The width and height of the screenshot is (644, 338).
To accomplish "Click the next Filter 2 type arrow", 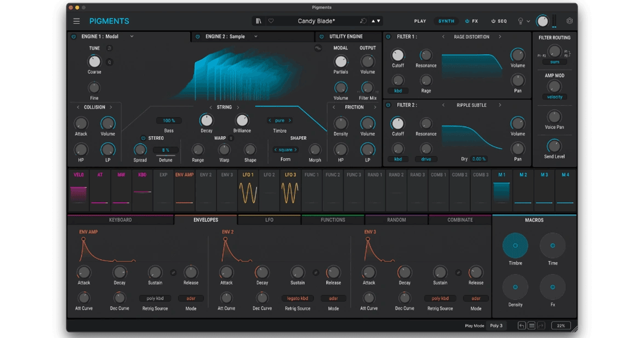I will click(500, 105).
